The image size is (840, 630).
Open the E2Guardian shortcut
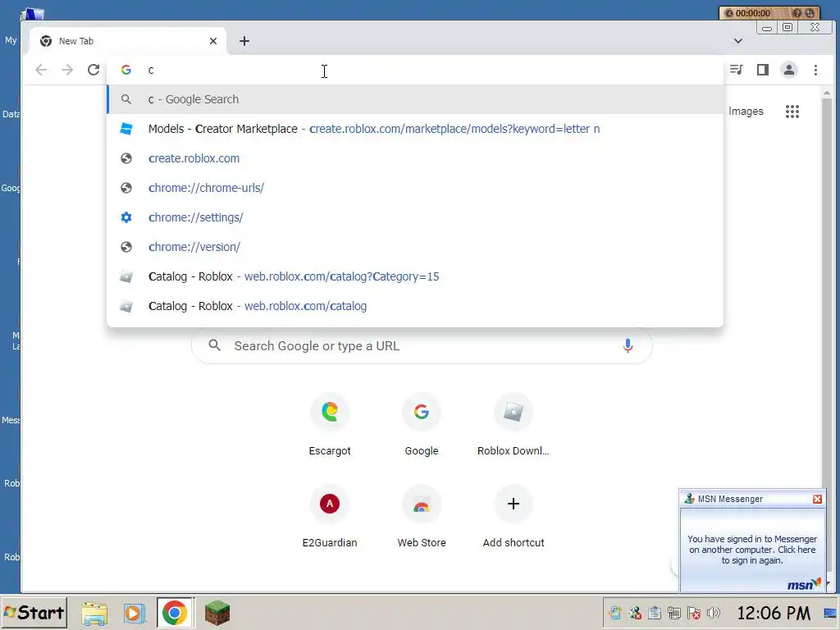[330, 516]
